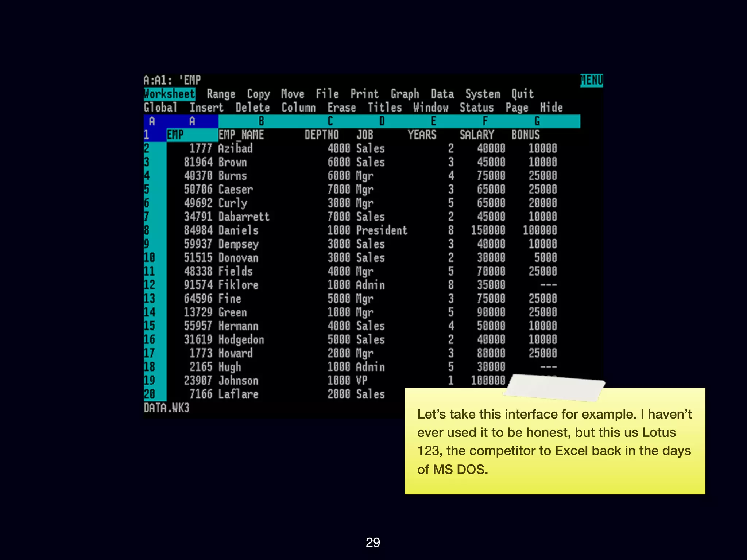Select row number 12 header
The height and width of the screenshot is (560, 747).
(155, 285)
